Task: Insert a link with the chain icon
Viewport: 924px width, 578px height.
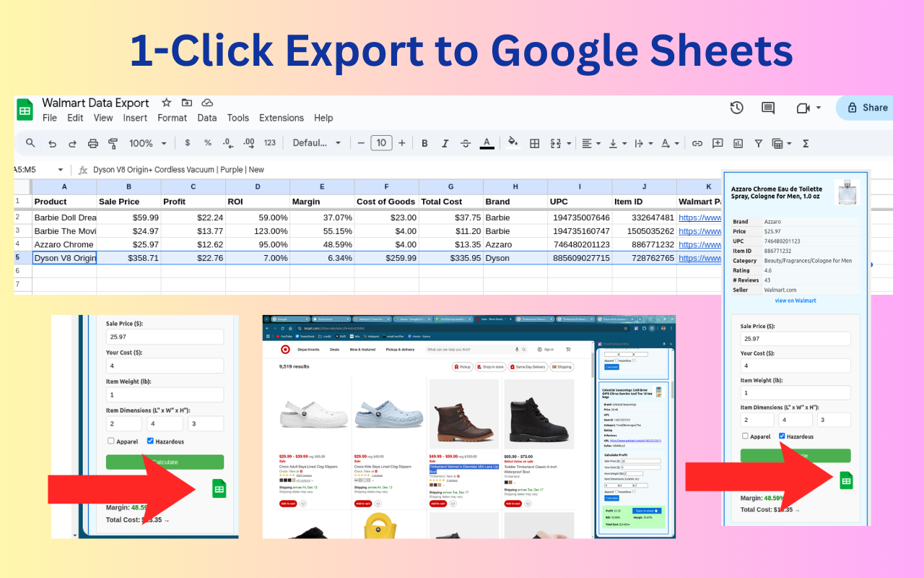Action: pyautogui.click(x=697, y=143)
